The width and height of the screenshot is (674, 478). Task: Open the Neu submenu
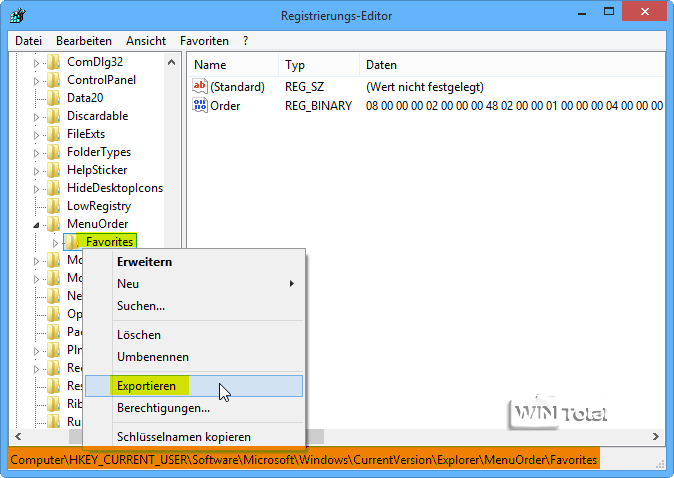point(194,284)
